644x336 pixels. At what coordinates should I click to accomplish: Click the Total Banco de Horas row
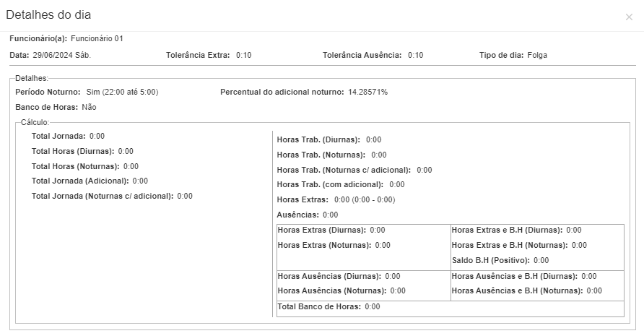pos(328,306)
